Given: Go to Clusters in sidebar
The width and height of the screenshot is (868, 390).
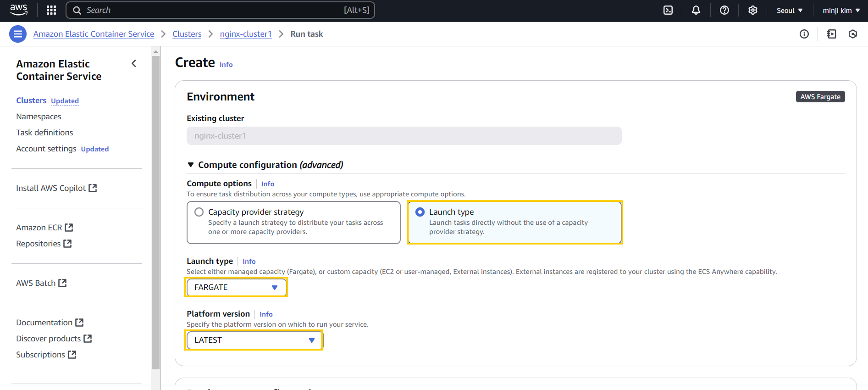Looking at the screenshot, I should click(x=31, y=100).
